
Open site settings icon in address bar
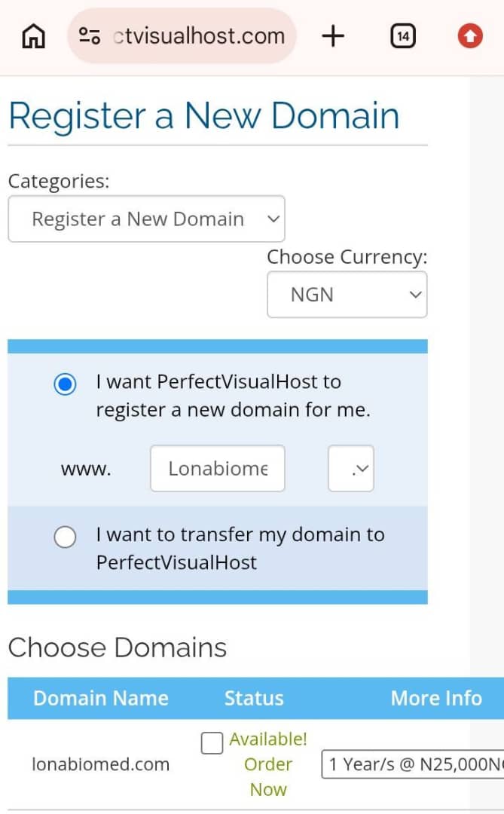pyautogui.click(x=90, y=36)
